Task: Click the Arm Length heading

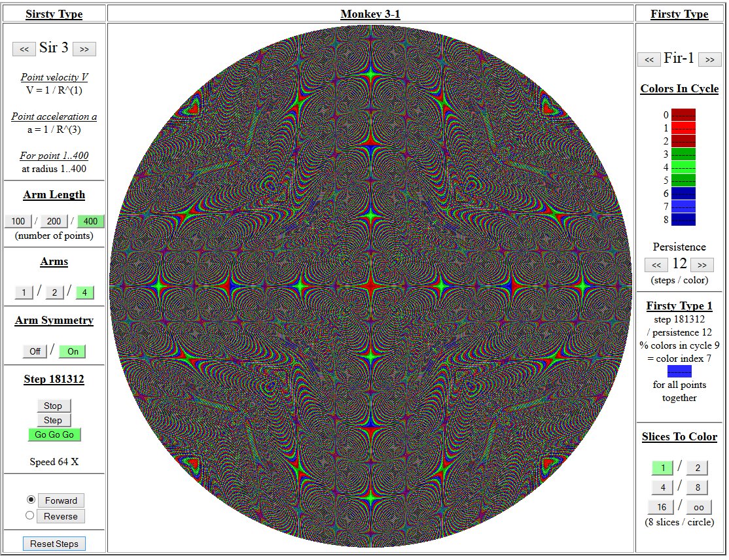Action: pyautogui.click(x=54, y=194)
